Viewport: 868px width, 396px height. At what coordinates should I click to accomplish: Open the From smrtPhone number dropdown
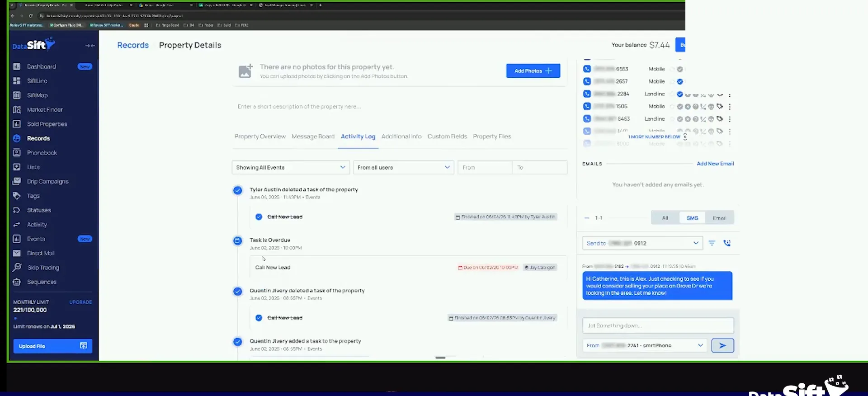[645, 345]
